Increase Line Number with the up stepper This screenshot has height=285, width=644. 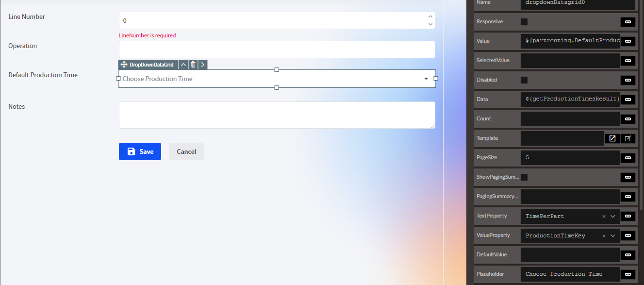(430, 17)
